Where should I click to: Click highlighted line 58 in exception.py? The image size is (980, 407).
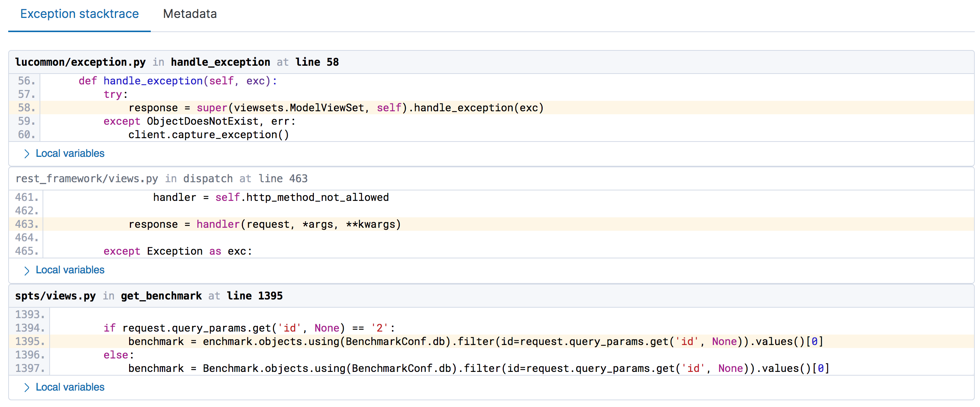335,108
